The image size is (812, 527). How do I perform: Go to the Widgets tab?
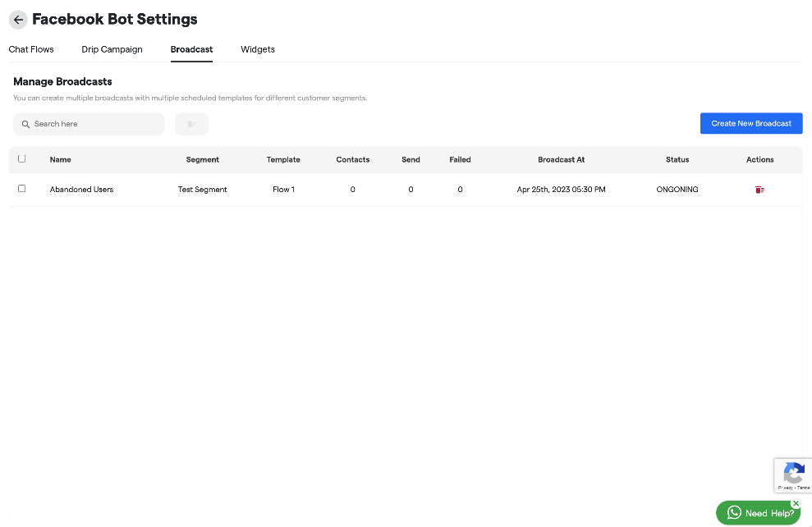click(258, 49)
